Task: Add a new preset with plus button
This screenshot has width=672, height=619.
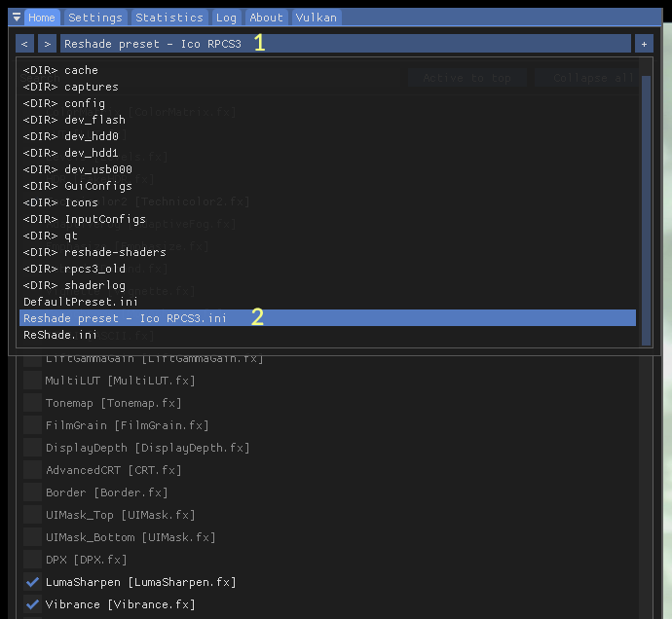Action: coord(644,44)
